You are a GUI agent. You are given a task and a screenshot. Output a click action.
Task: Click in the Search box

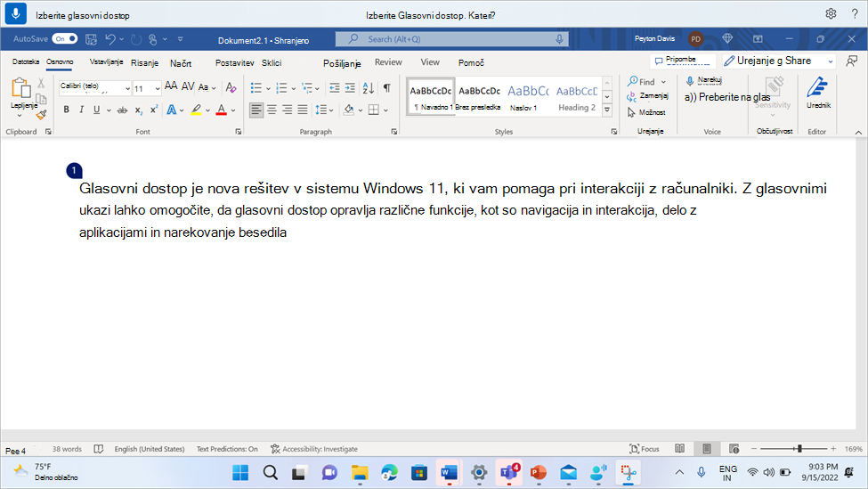(x=451, y=39)
